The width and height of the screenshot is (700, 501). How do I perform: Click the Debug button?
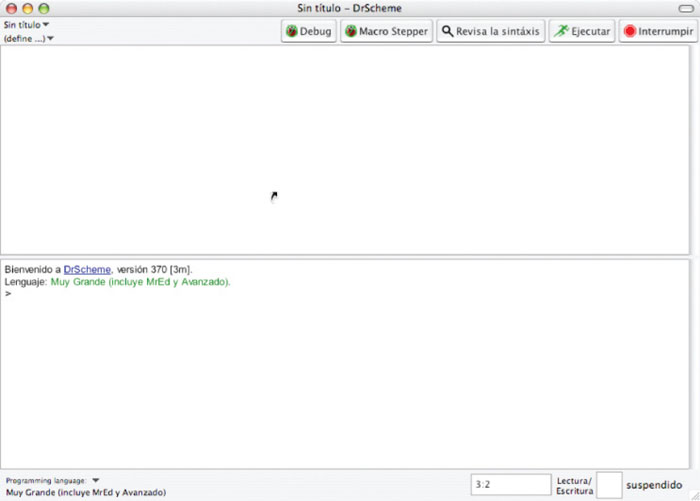308,31
